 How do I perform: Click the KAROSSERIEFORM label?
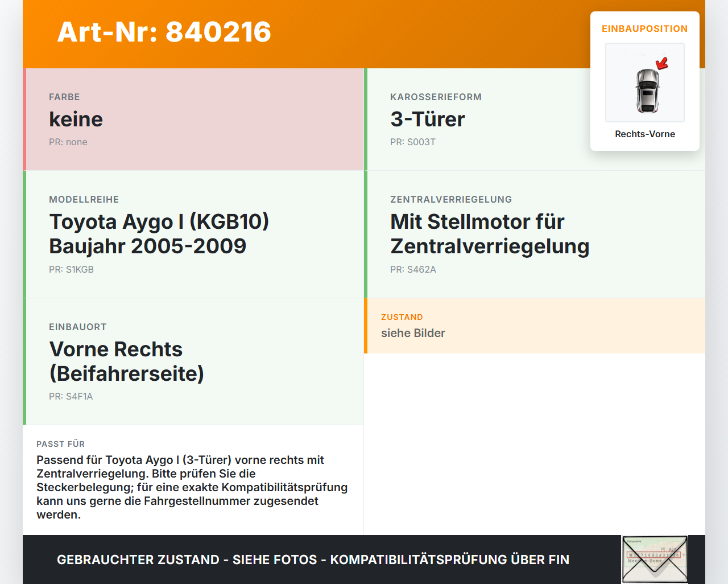pyautogui.click(x=436, y=97)
